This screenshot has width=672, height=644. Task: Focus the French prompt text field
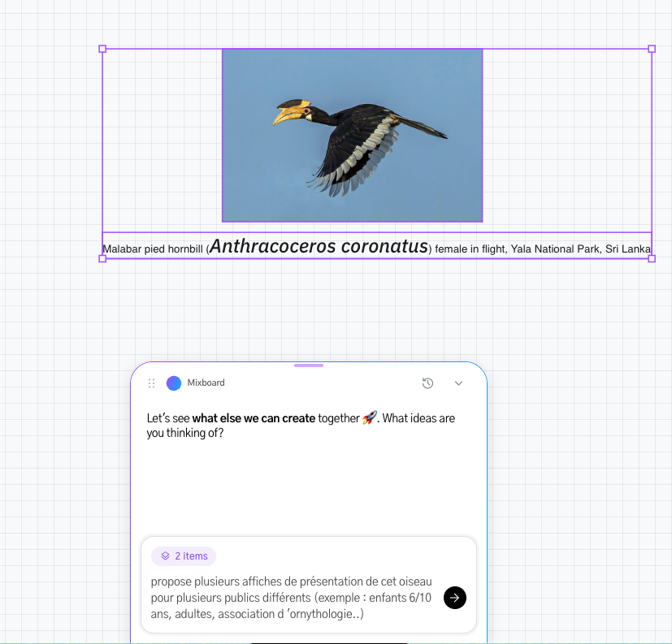point(292,598)
